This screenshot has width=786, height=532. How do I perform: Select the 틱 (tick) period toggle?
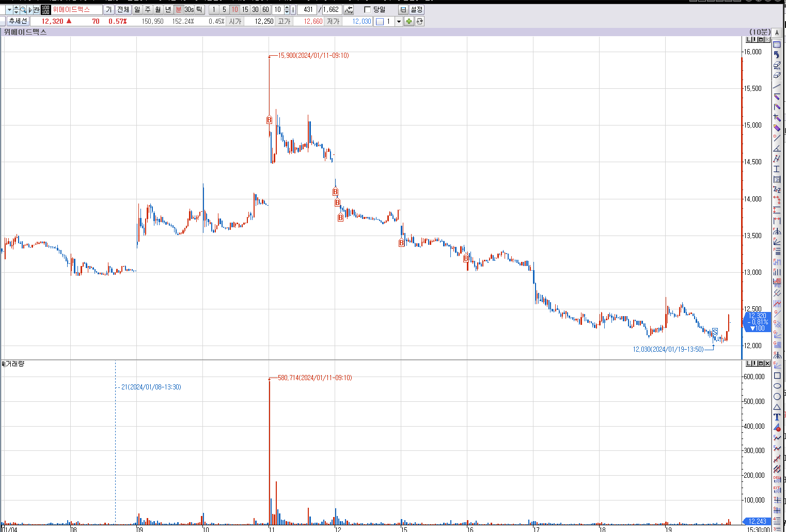199,10
